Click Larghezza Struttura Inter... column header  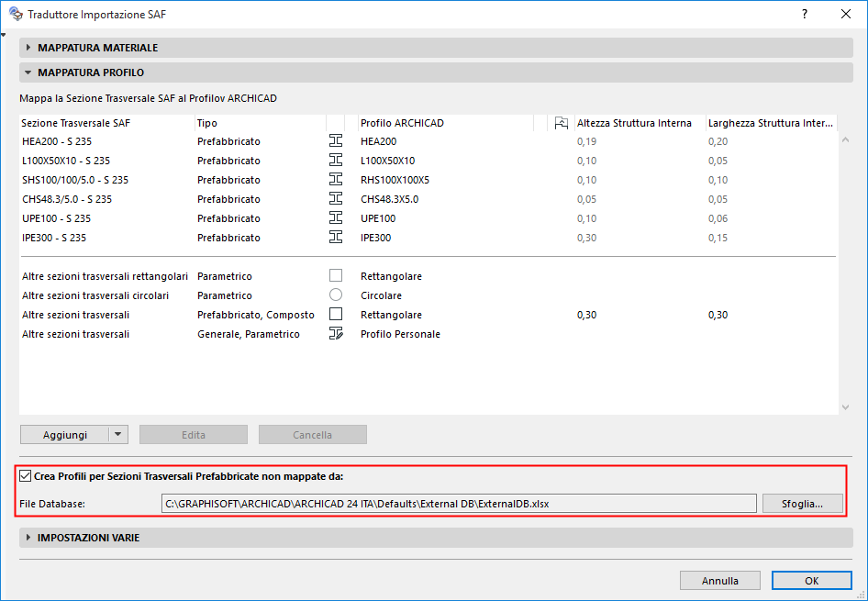coord(771,123)
